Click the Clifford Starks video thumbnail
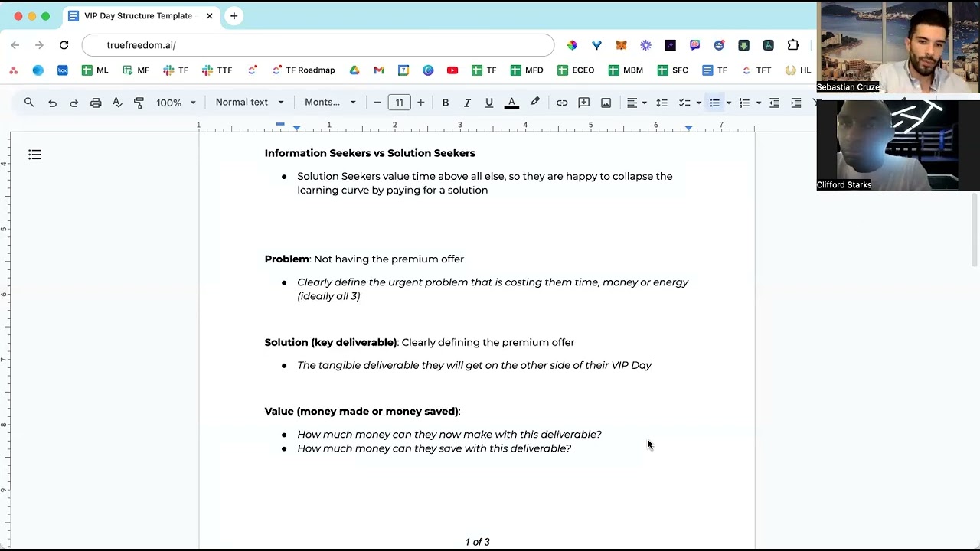980x551 pixels. pos(898,145)
